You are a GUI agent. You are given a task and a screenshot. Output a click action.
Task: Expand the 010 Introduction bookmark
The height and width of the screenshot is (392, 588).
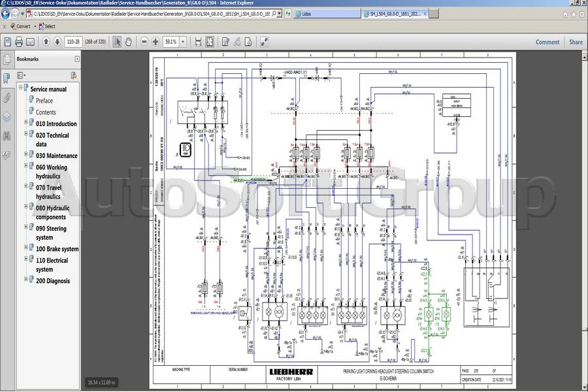(x=25, y=121)
